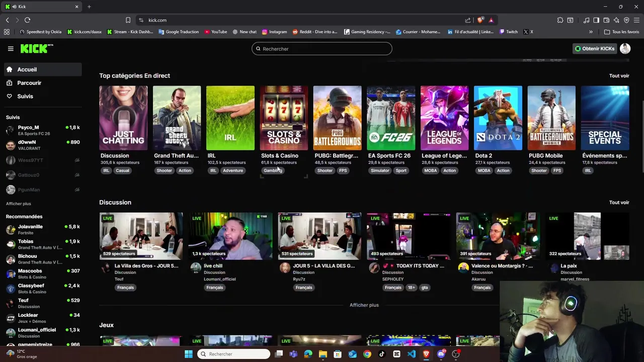The height and width of the screenshot is (362, 644).
Task: Open the Tous les favoris folder
Action: (621, 32)
